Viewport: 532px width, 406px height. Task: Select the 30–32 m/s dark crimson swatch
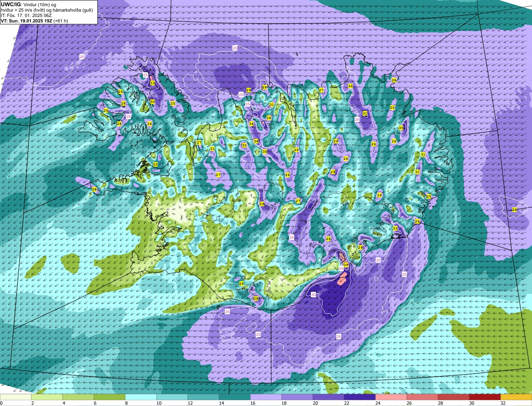click(485, 397)
